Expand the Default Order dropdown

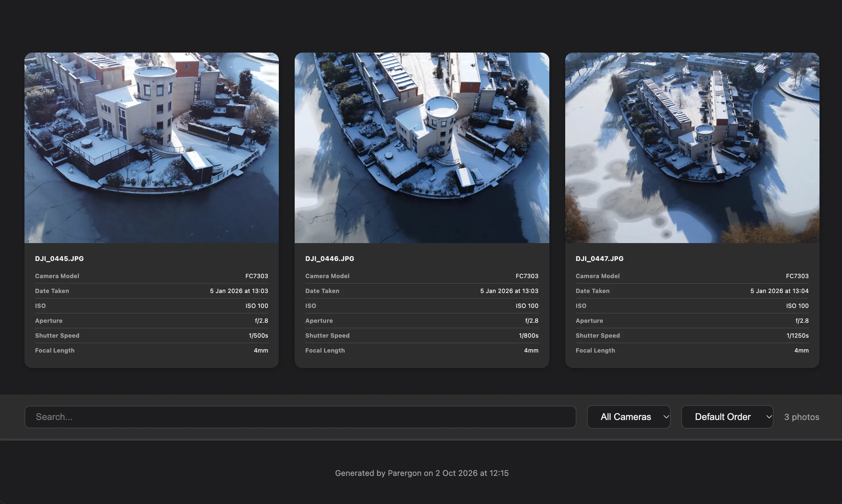coord(727,417)
